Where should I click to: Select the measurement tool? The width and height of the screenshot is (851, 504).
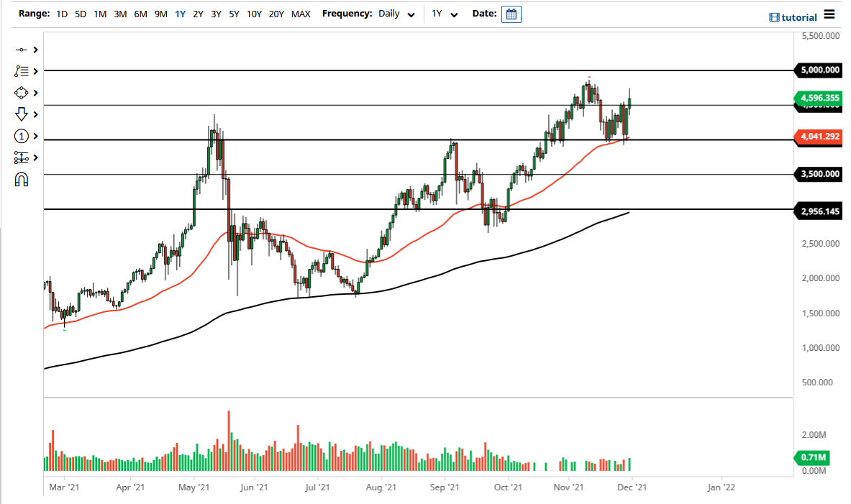(x=22, y=157)
